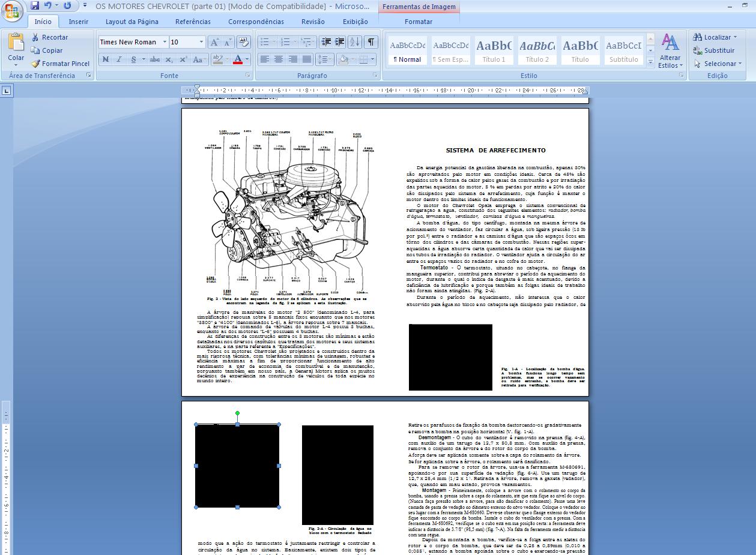Open the Estilo pane launcher

(x=682, y=76)
